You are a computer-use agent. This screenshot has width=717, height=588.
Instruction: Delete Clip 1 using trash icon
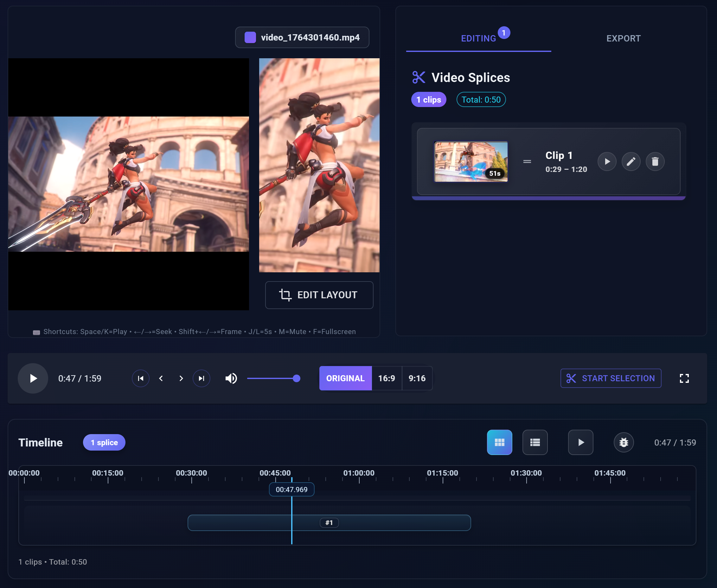[655, 161]
